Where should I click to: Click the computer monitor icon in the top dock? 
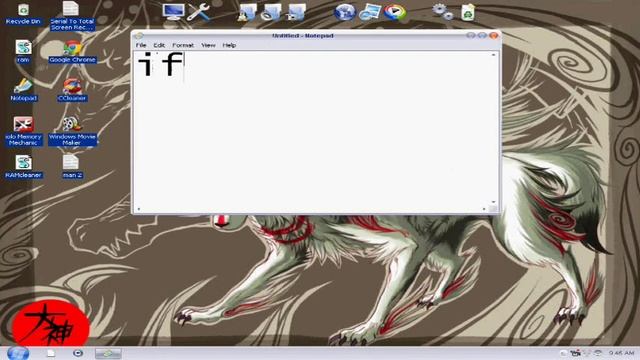pos(173,11)
